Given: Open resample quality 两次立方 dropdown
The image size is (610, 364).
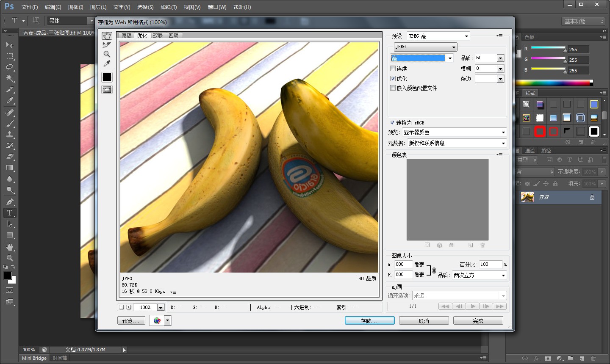Looking at the screenshot, I should tap(479, 275).
